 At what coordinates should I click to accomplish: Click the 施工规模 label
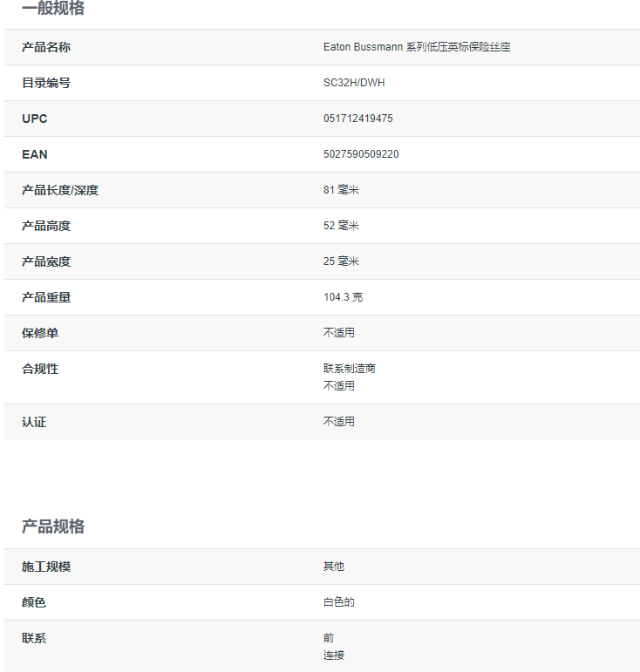coord(46,567)
